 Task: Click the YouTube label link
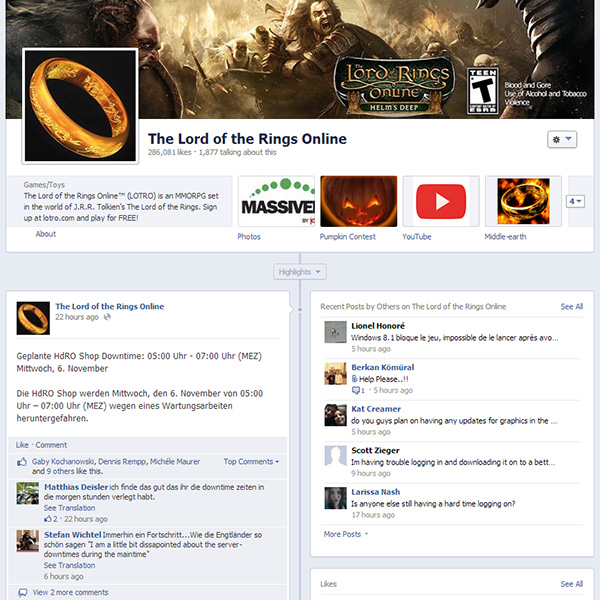coord(417,236)
